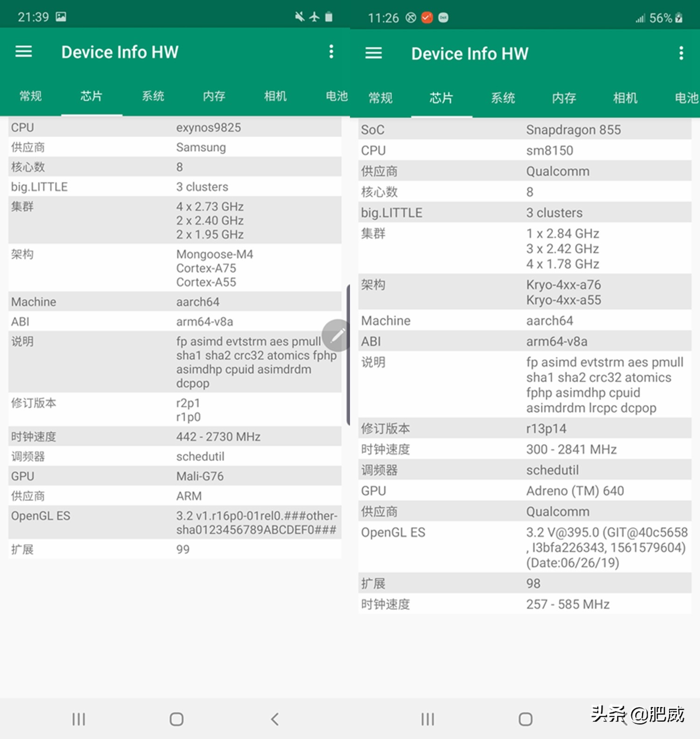Tap the Adreno (TM) 640 GPU value
This screenshot has height=739, width=700.
(575, 491)
